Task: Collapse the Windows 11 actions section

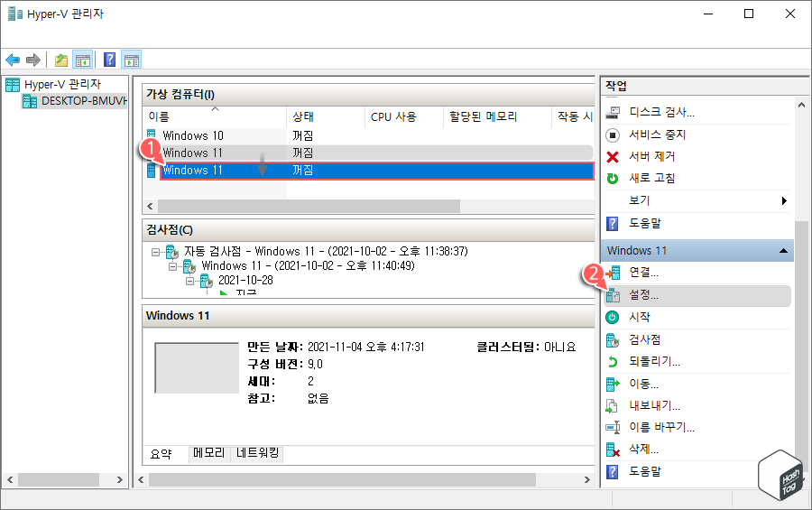Action: pos(783,251)
